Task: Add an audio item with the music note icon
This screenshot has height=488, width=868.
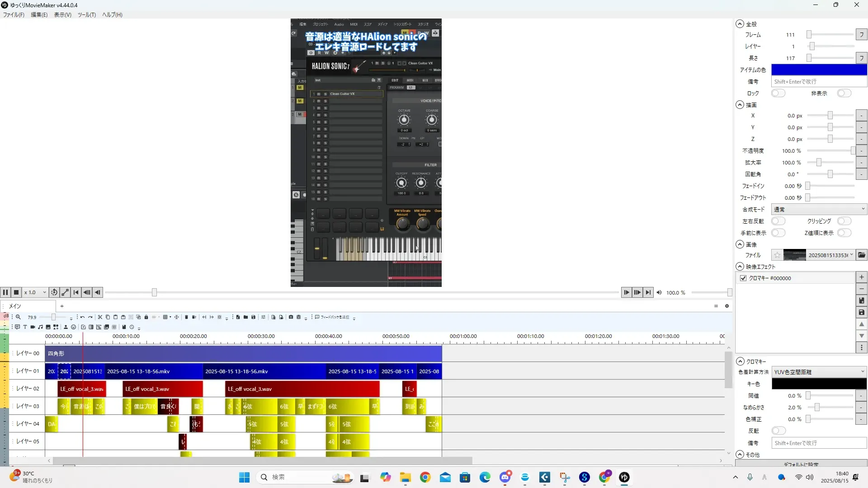Action: 41,327
